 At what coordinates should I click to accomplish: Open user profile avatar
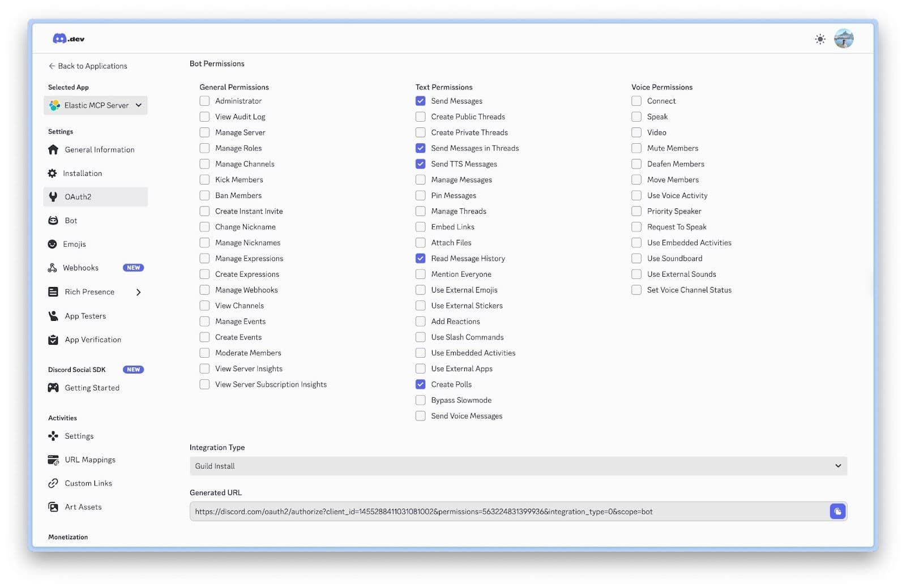[x=844, y=38]
